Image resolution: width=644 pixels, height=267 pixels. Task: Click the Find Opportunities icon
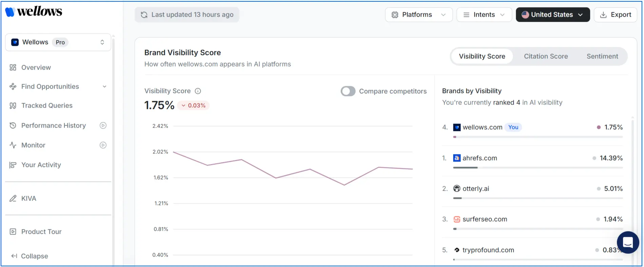tap(13, 87)
